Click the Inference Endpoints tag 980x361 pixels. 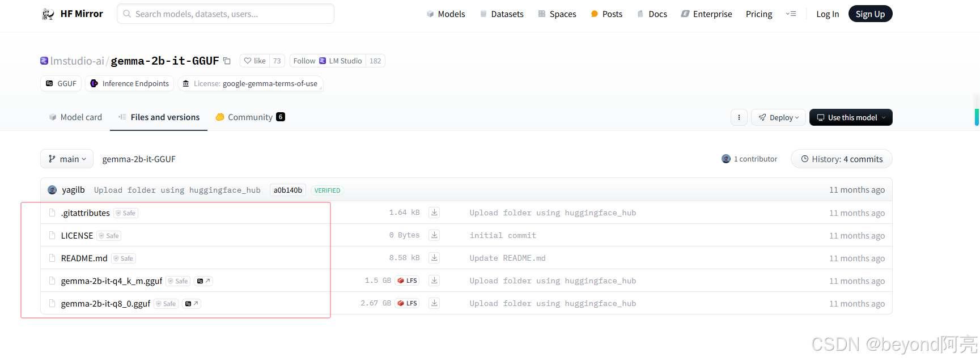tap(130, 83)
